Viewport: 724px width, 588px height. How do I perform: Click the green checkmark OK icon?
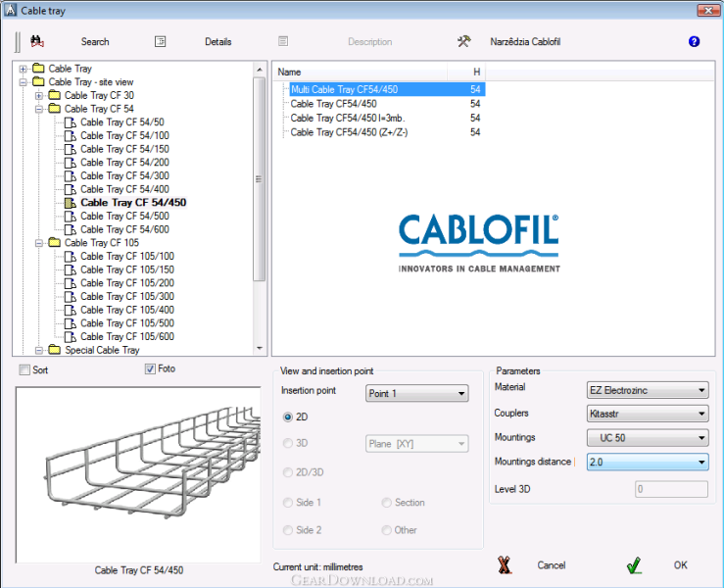pos(634,564)
